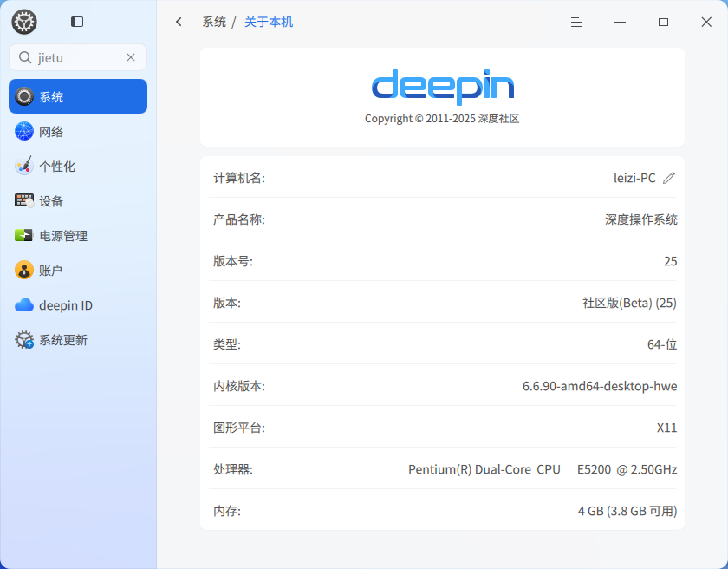Image resolution: width=728 pixels, height=569 pixels.
Task: Edit computer name with pencil icon
Action: pyautogui.click(x=669, y=178)
